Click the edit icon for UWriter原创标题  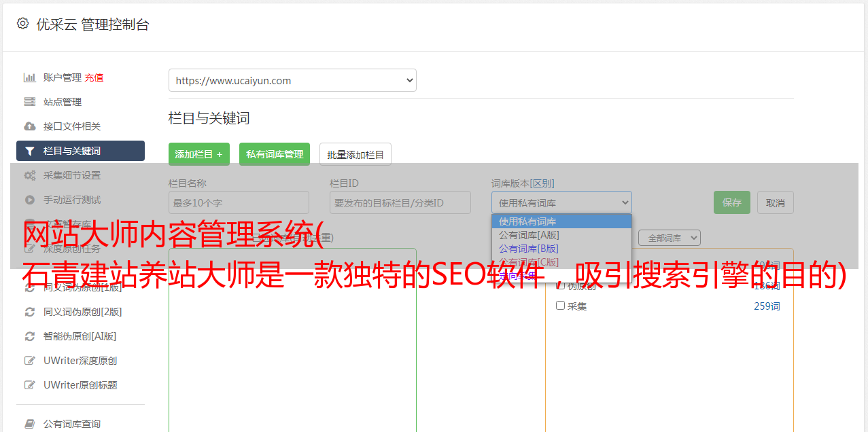(x=30, y=385)
